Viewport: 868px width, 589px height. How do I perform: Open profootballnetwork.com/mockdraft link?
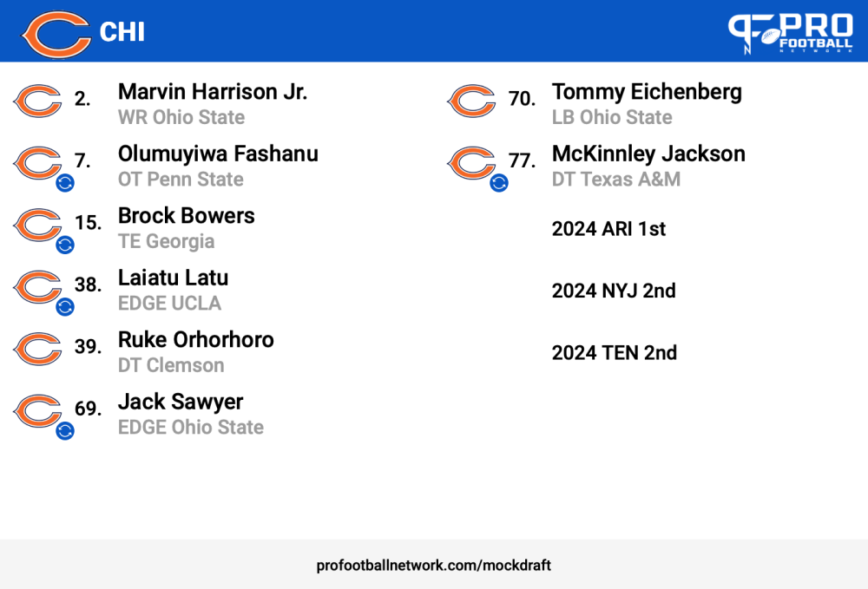click(x=433, y=566)
